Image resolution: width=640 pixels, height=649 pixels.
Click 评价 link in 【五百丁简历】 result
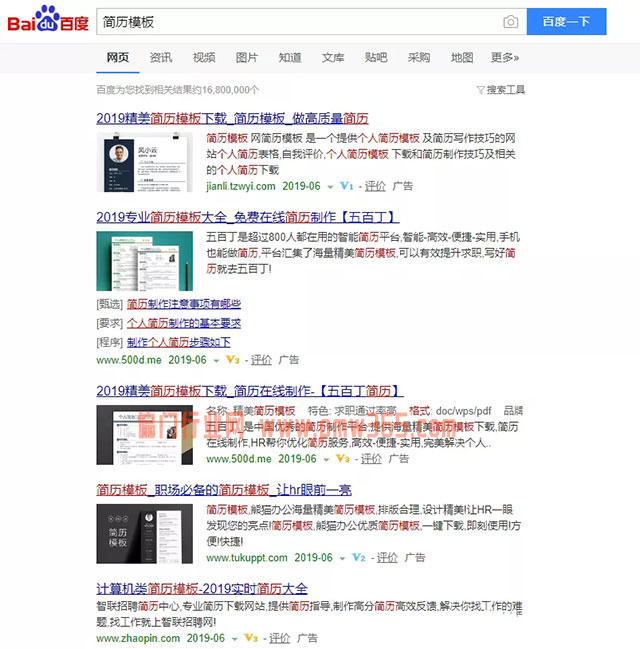tap(371, 459)
